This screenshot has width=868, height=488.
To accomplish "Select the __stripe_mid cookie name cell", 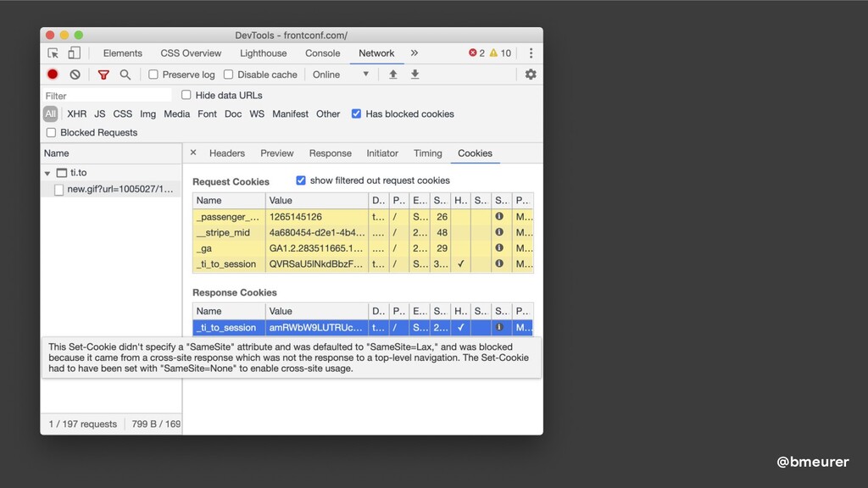I will coord(229,232).
